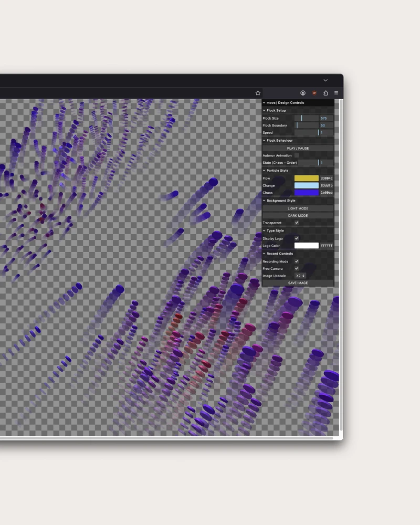Toggle the Display Logo checkbox

pos(297,238)
